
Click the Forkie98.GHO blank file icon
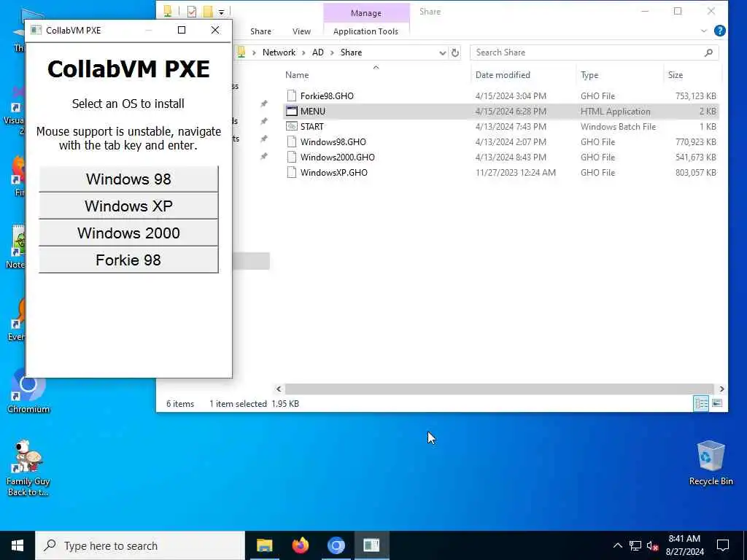[292, 96]
